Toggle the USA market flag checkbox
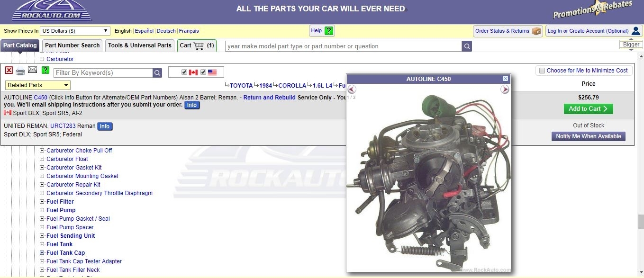Screen dimensions: 644x278 (203, 72)
